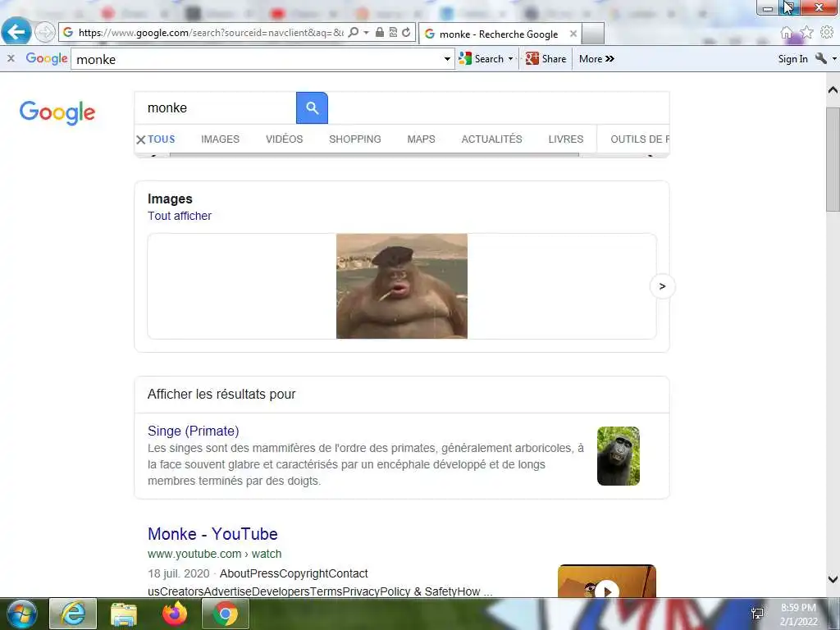
Task: Open the Search button dropdown arrow
Action: [x=510, y=59]
